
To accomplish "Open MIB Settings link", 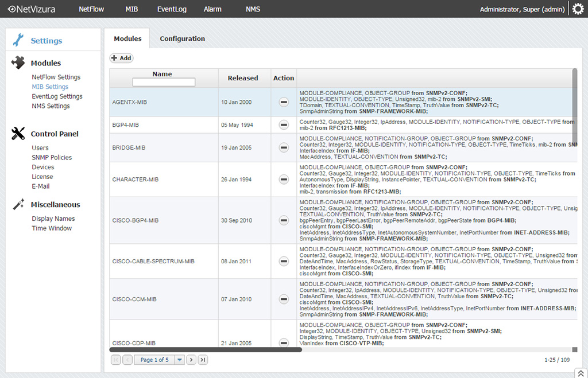I will coord(50,87).
